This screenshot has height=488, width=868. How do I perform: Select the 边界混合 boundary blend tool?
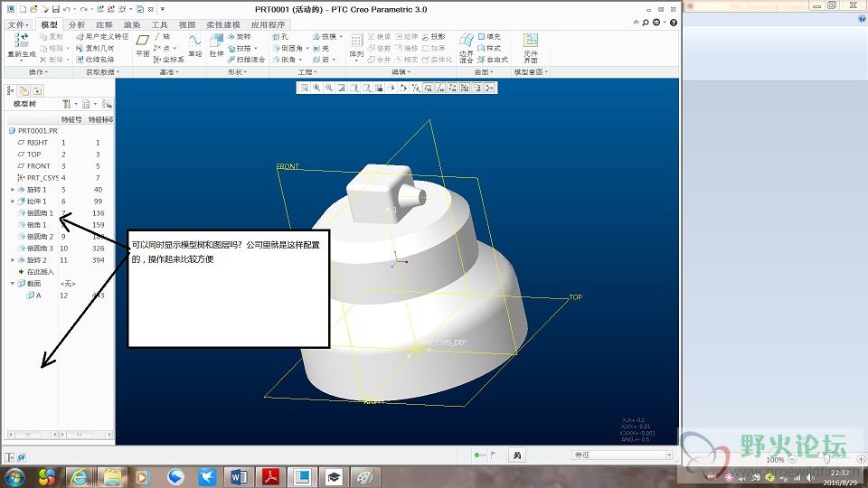pyautogui.click(x=467, y=47)
